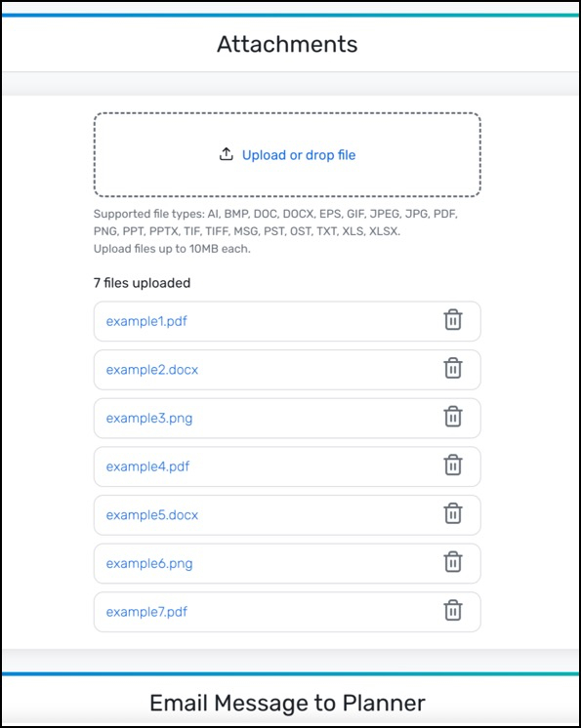
Task: Open example4.pdf file link
Action: point(147,466)
